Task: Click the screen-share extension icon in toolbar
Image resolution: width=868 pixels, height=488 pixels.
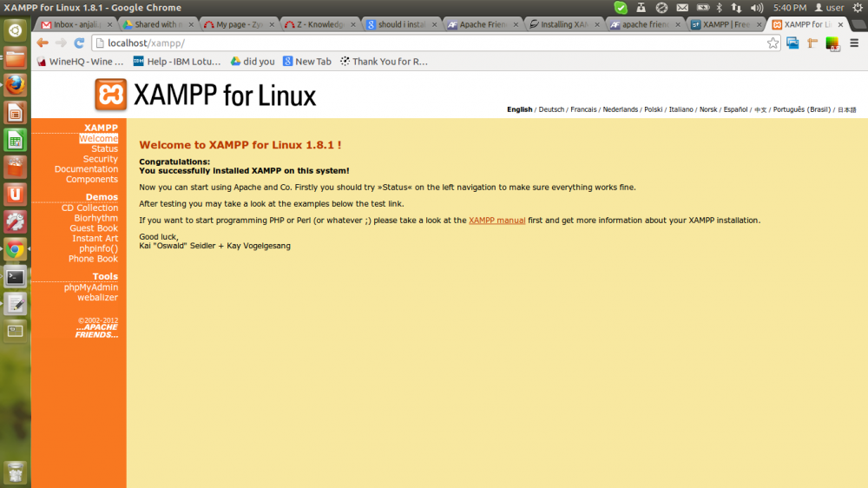Action: [x=792, y=43]
